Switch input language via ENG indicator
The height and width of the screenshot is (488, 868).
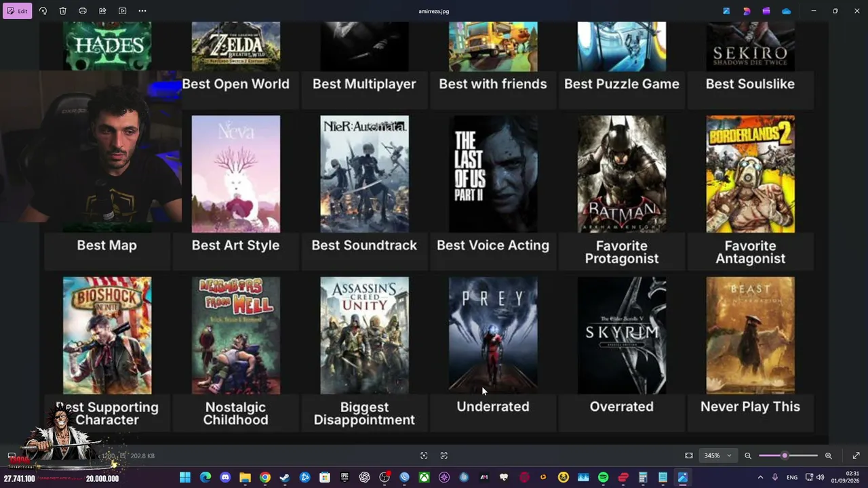point(792,477)
